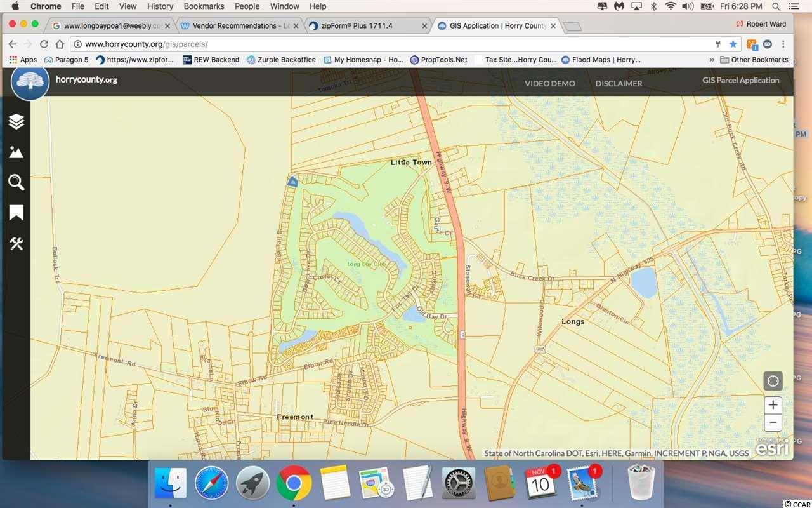Click the locate me target button
The width and height of the screenshot is (812, 508).
point(773,381)
